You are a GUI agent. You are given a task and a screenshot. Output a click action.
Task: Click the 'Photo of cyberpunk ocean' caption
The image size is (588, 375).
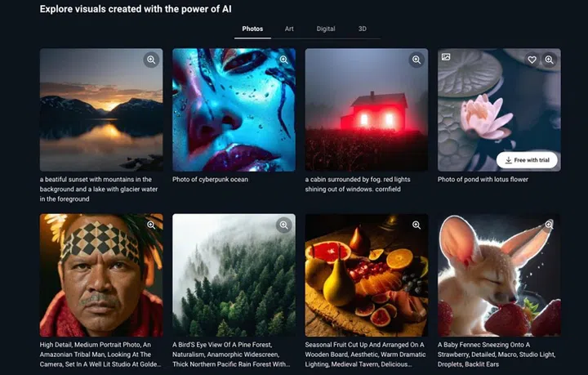(x=210, y=180)
